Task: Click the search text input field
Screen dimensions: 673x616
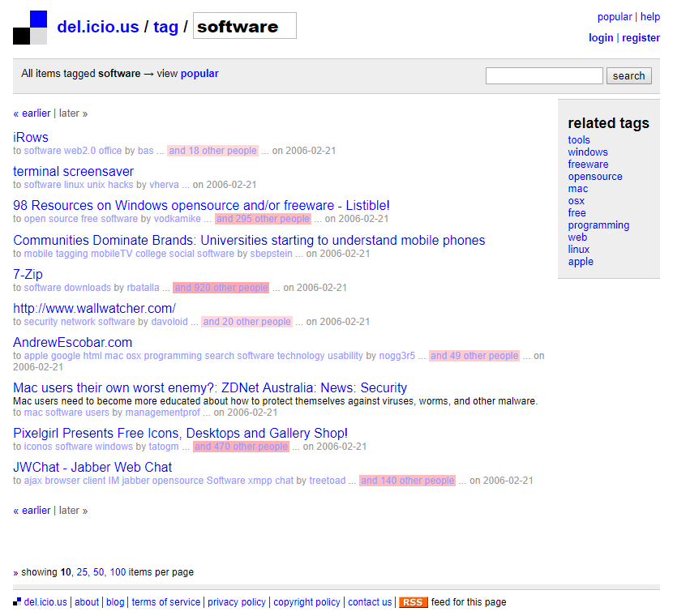Action: (544, 75)
